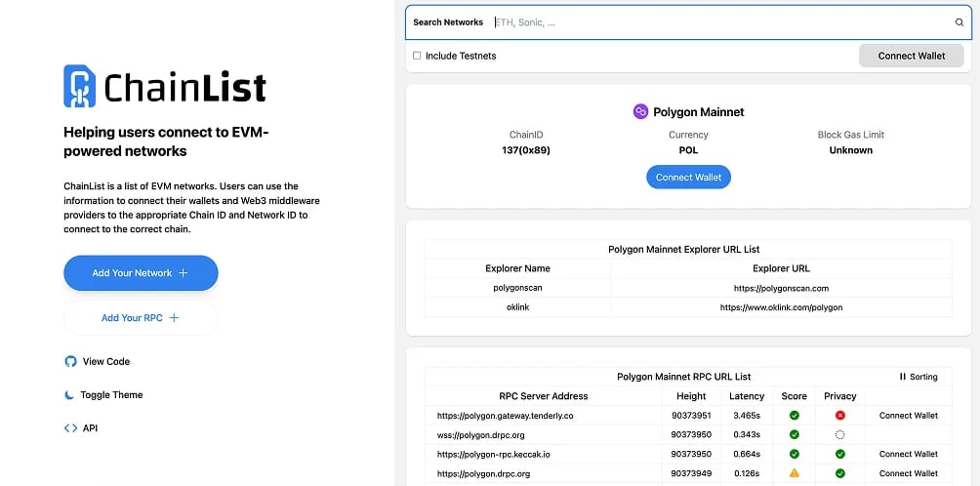
Task: Click the Polygon Mainnet purple logo icon
Action: click(640, 112)
